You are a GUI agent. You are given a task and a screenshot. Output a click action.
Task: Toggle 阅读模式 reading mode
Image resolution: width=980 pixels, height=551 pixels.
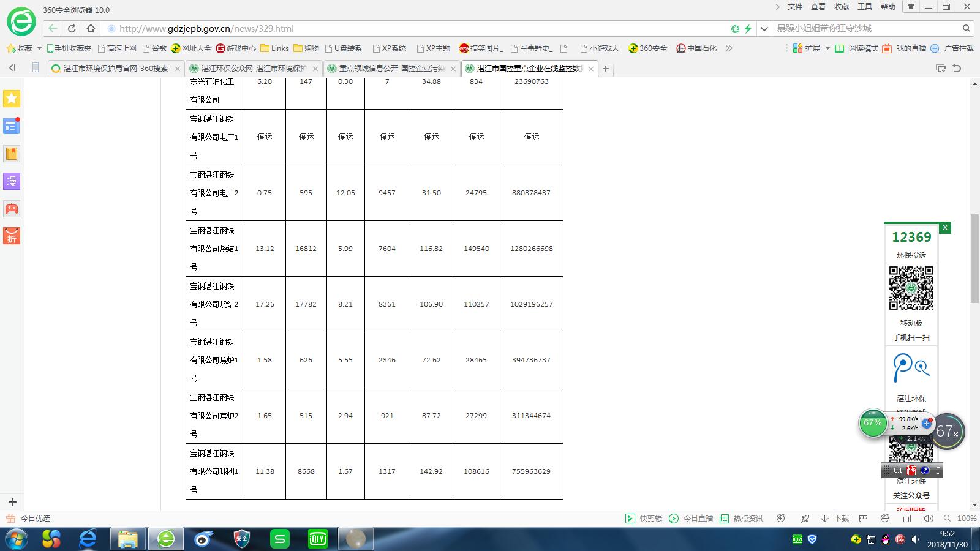(x=857, y=48)
